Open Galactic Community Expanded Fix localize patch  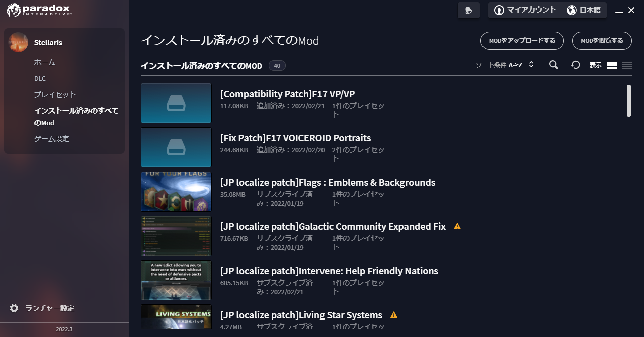(333, 226)
